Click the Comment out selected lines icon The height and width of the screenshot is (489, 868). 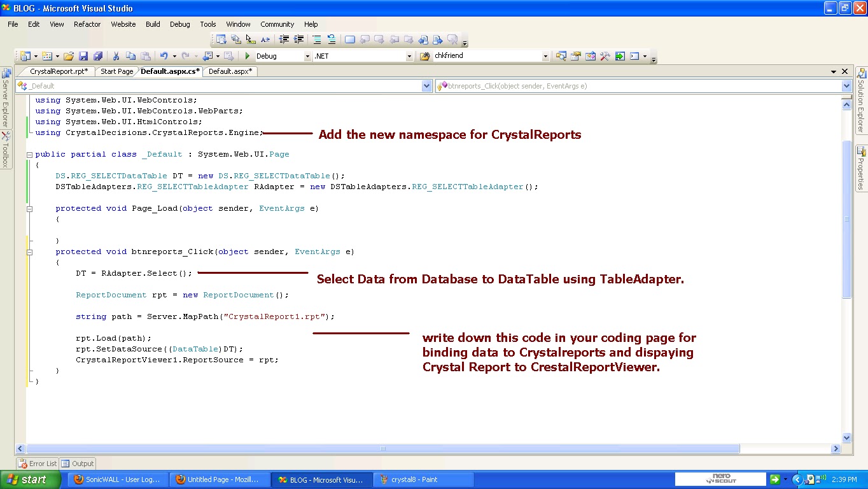[x=317, y=39]
